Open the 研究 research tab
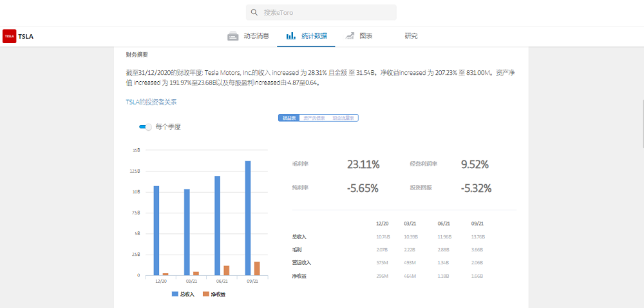 pyautogui.click(x=411, y=35)
